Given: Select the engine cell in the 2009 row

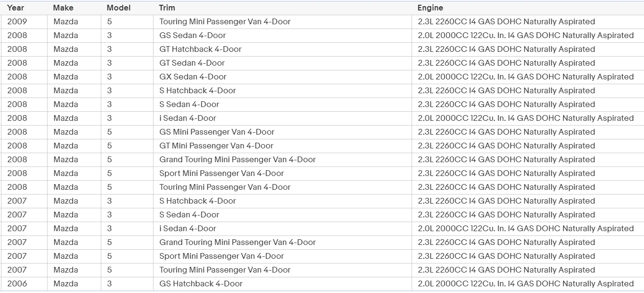Looking at the screenshot, I should point(506,21).
